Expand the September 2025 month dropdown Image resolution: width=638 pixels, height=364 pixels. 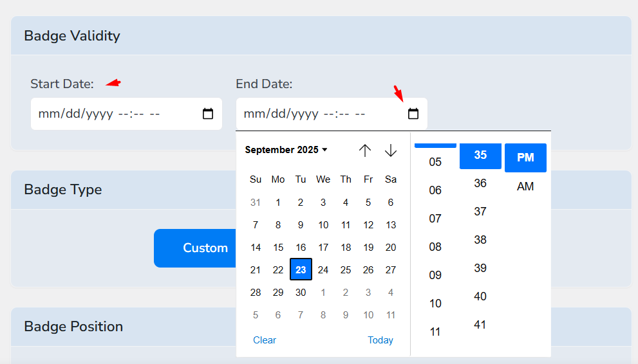click(x=286, y=150)
